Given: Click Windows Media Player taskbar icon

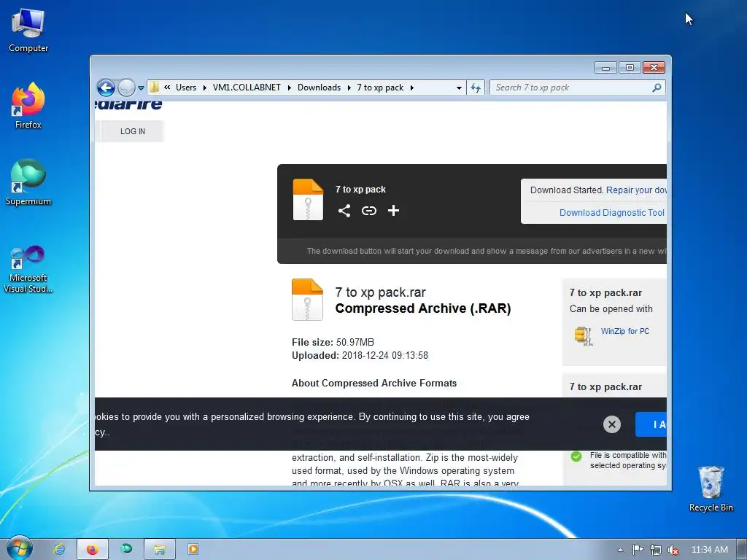Looking at the screenshot, I should coord(193,549).
